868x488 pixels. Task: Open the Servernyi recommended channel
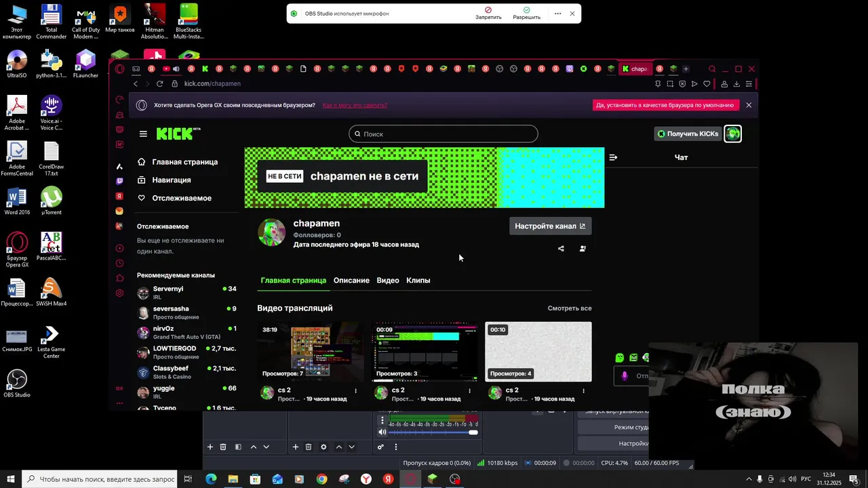coord(186,293)
